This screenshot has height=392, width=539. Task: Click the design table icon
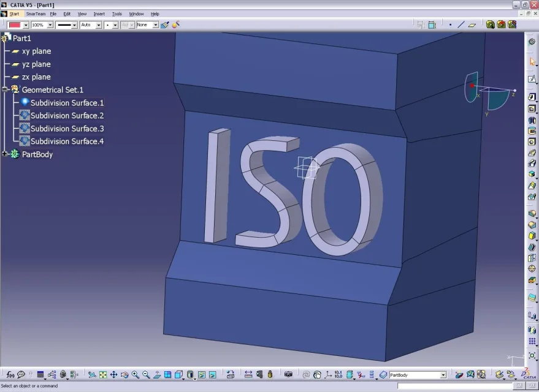pyautogui.click(x=40, y=374)
